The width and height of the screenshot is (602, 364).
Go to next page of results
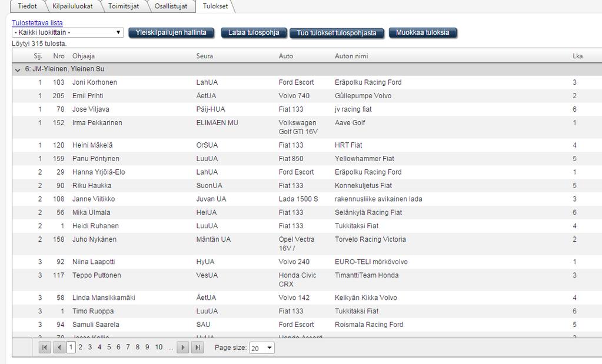(x=183, y=348)
